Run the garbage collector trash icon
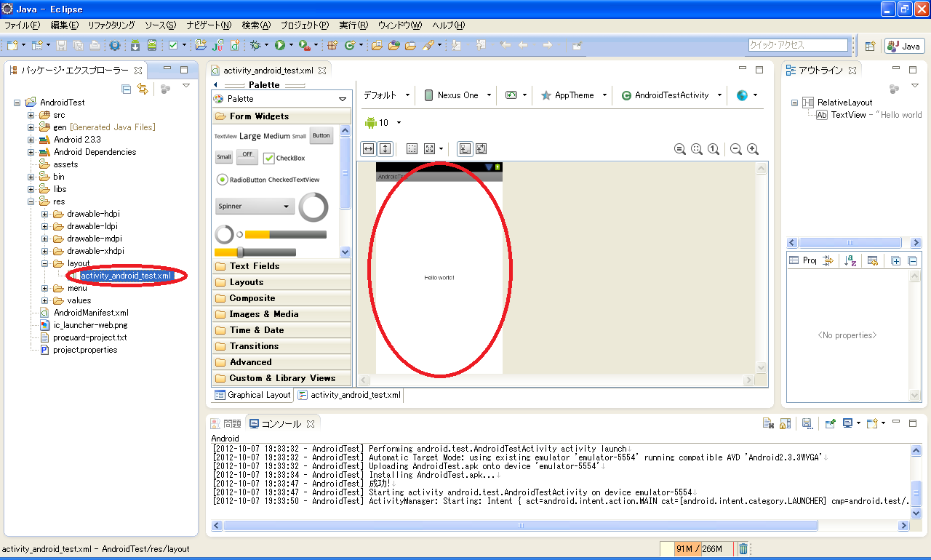This screenshot has height=560, width=931. 743,548
